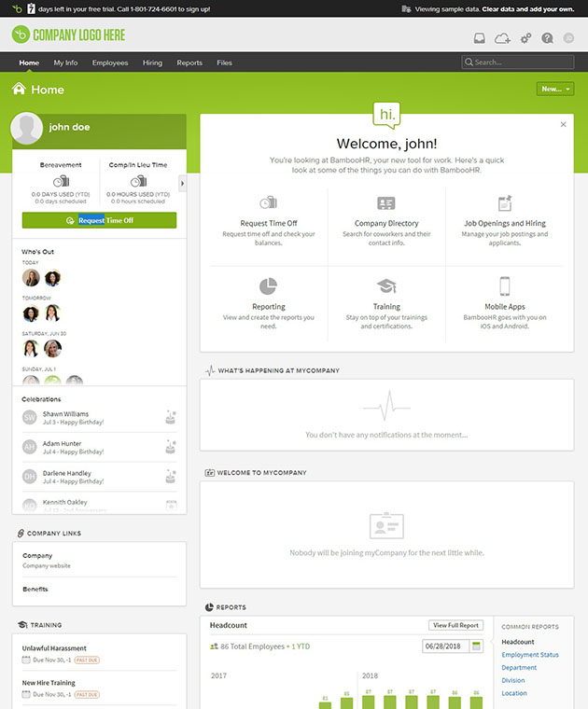Click Company Directory tile icon

[x=386, y=203]
